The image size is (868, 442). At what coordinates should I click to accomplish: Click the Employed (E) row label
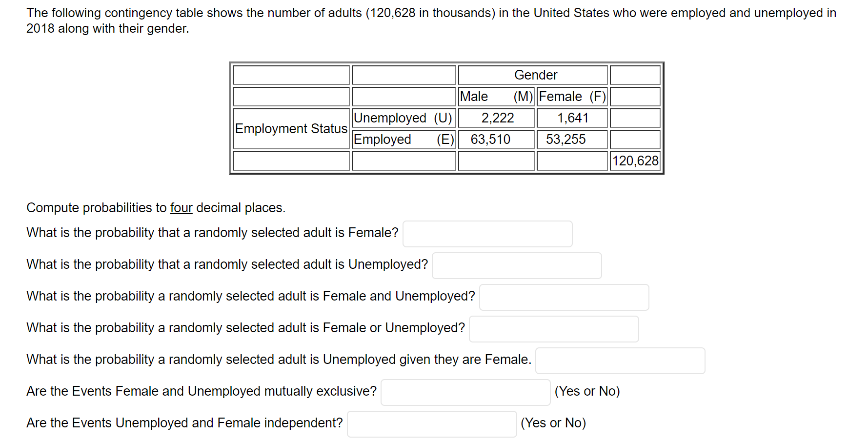(403, 139)
